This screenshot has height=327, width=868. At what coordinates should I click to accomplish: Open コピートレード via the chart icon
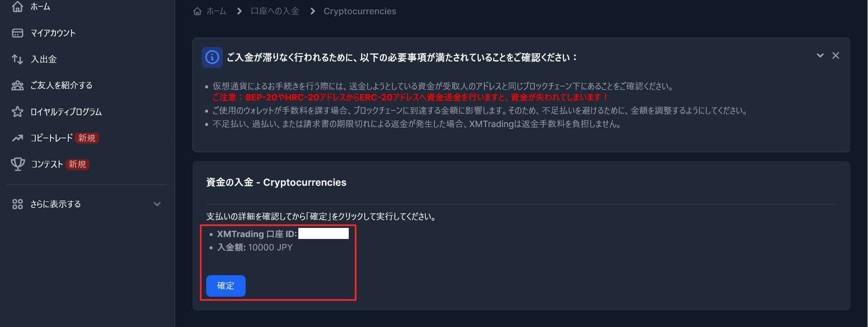tap(17, 138)
